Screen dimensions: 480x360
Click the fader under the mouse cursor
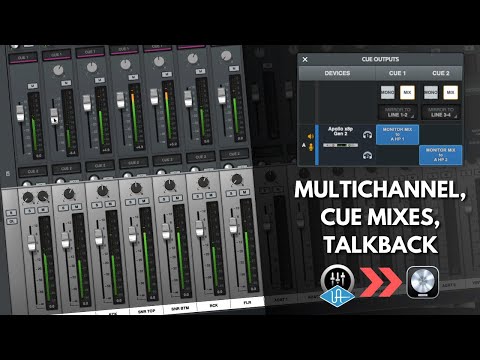click(54, 117)
